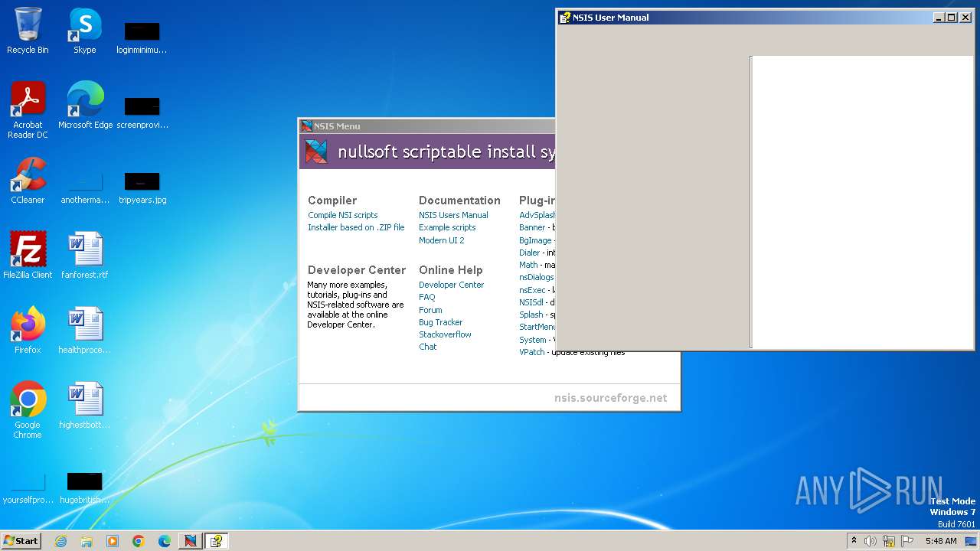The image size is (980, 551).
Task: Close the NSIS User Manual window
Action: [965, 18]
